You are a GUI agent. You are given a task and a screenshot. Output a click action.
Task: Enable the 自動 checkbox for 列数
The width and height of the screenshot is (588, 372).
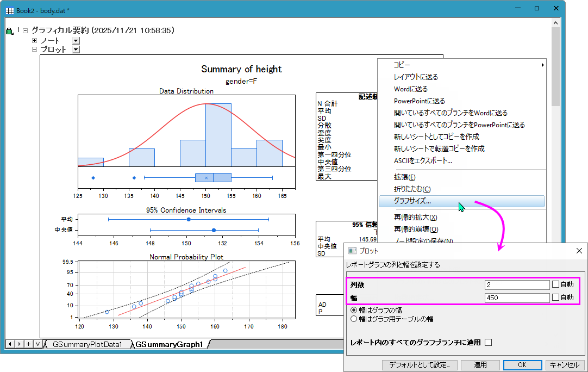(555, 284)
